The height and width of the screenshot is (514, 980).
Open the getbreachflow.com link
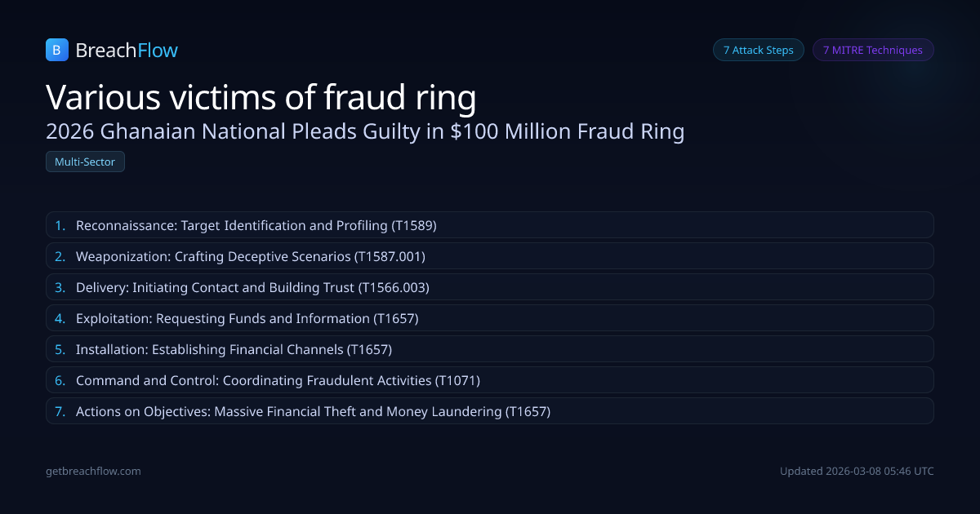93,471
